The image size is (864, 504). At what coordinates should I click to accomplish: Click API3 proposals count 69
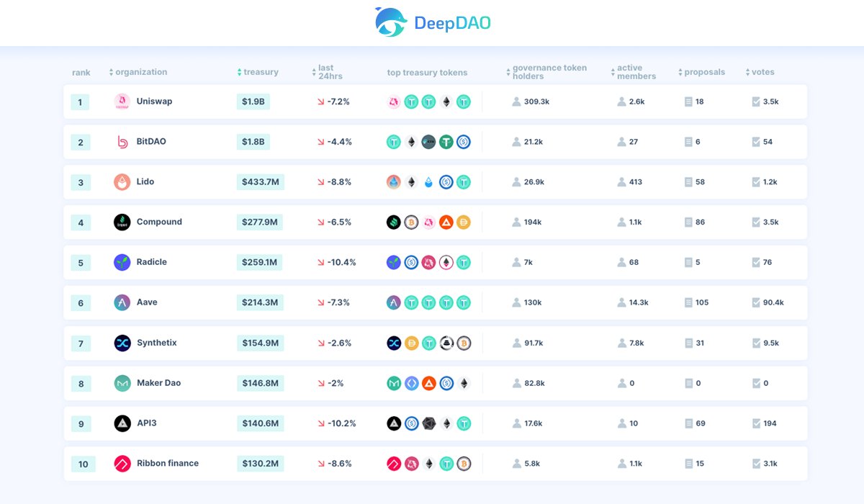pos(701,424)
